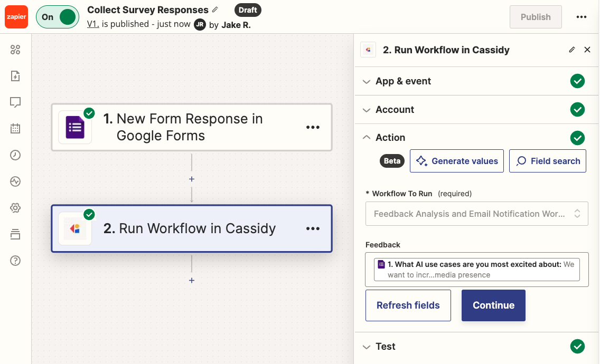
Task: Click Refresh fields
Action: 408,305
